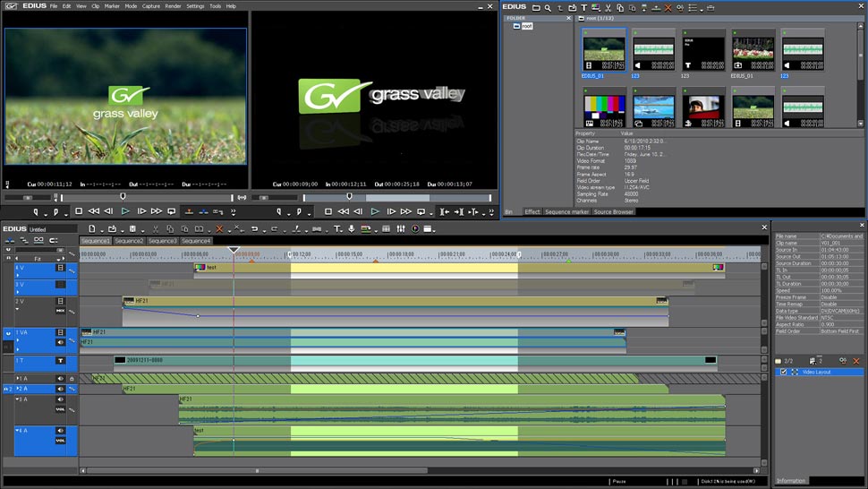
Task: Click the Undo arrow in timeline toolbar
Action: point(255,228)
